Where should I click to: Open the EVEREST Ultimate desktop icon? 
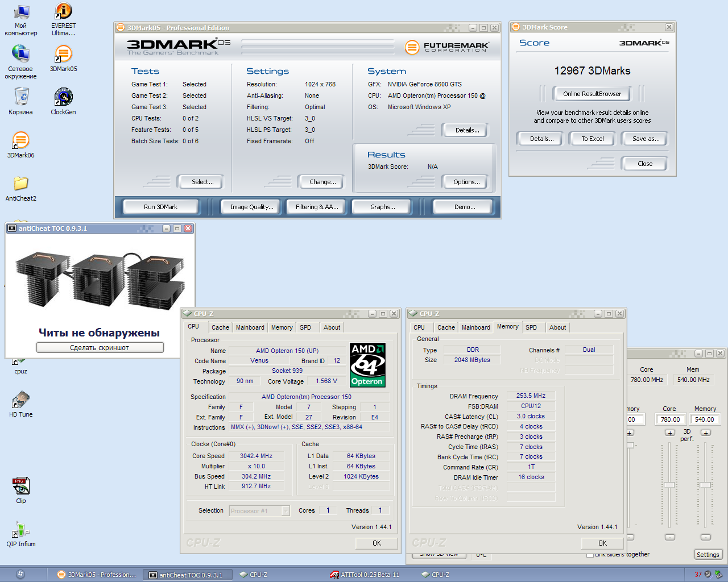pyautogui.click(x=63, y=20)
